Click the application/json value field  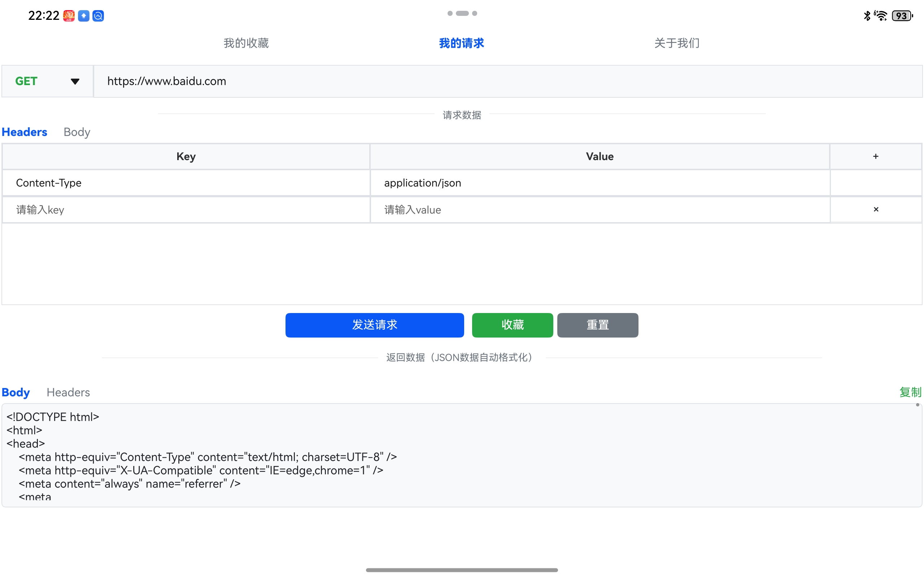(600, 183)
